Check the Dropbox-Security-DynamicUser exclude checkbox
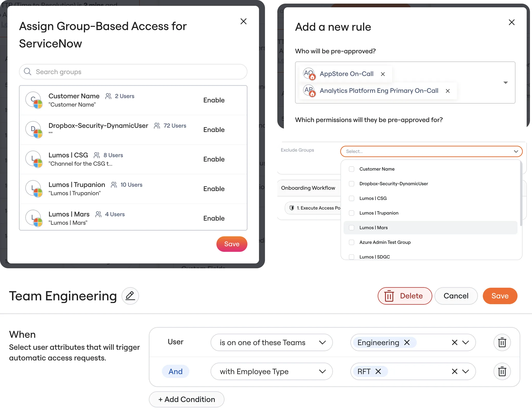532x414 pixels. 351,184
